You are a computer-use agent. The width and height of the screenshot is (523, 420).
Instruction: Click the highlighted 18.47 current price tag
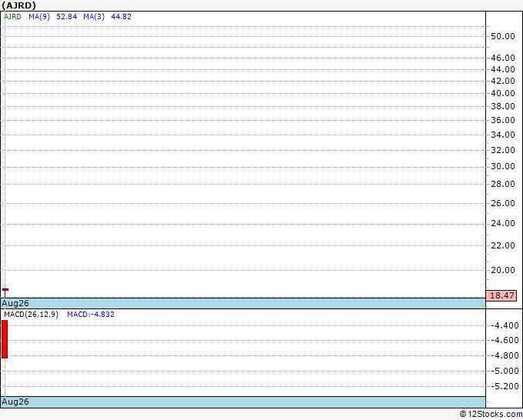click(501, 295)
